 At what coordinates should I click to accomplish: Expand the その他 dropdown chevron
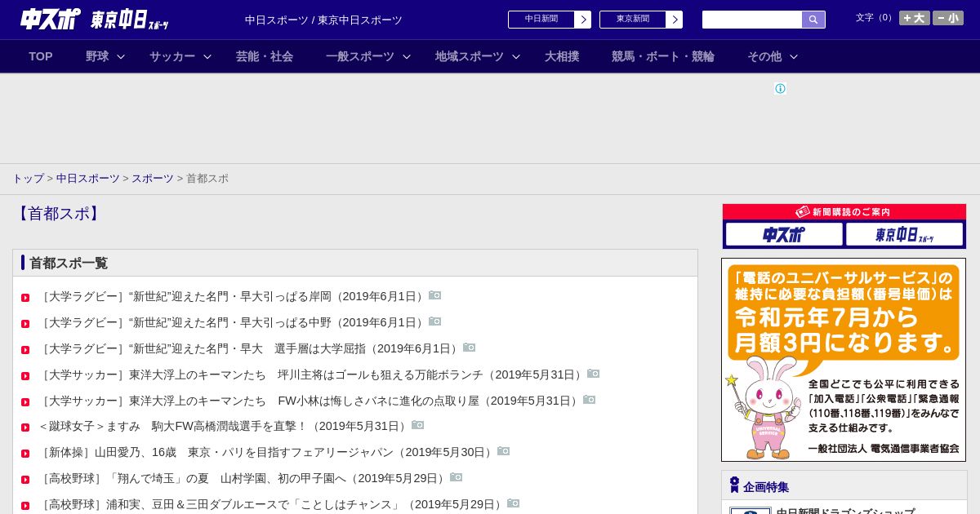794,56
